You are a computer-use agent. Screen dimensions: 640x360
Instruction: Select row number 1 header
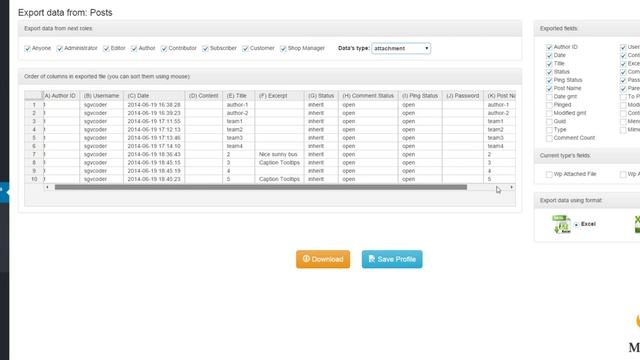coord(33,105)
